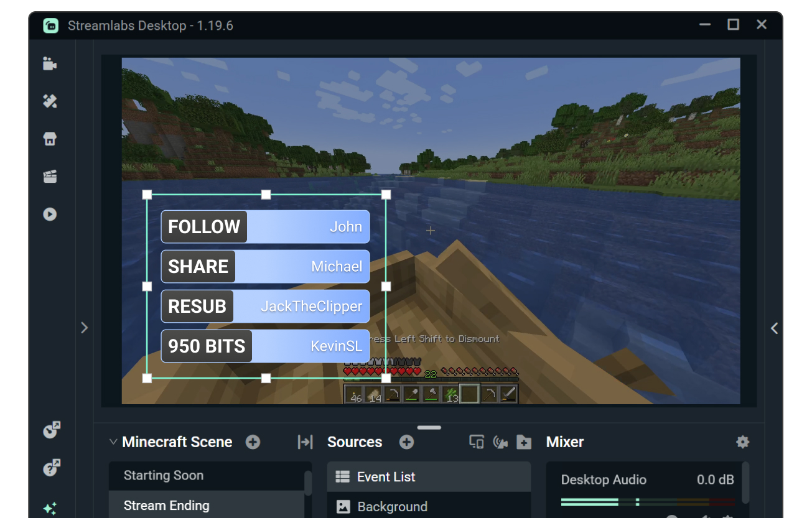Click the audio source icon beside Sources
Image resolution: width=812 pixels, height=518 pixels.
coord(500,442)
